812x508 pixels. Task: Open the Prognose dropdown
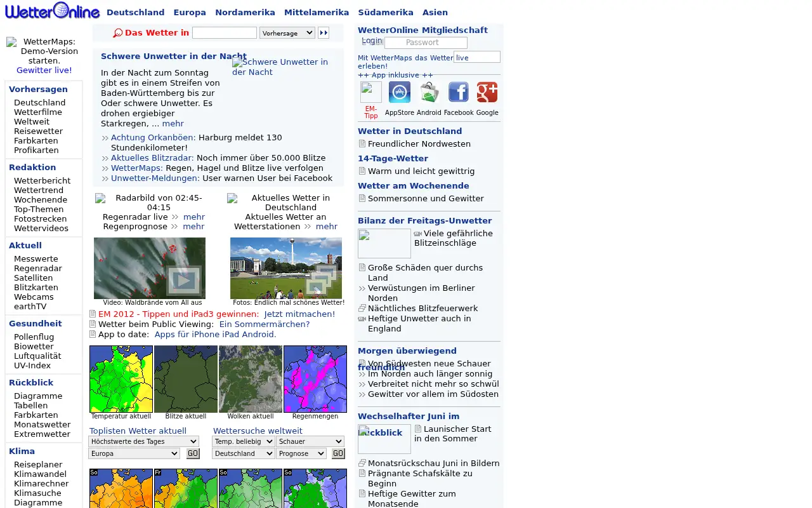pyautogui.click(x=301, y=453)
